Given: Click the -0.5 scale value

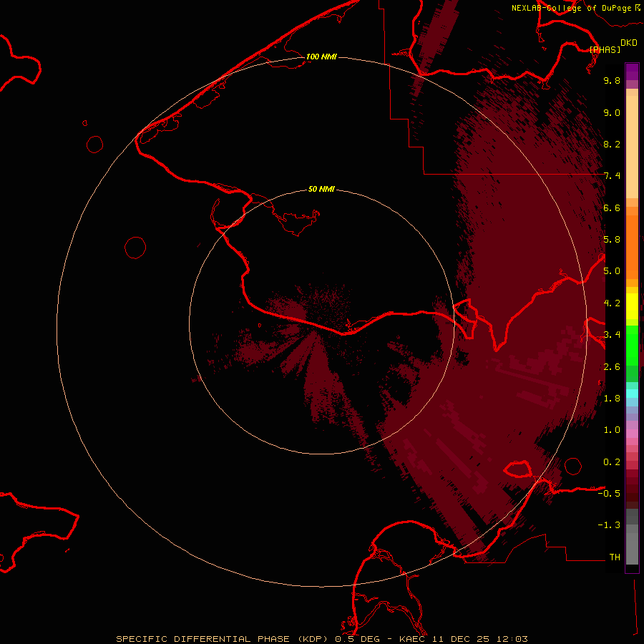Looking at the screenshot, I should [609, 493].
